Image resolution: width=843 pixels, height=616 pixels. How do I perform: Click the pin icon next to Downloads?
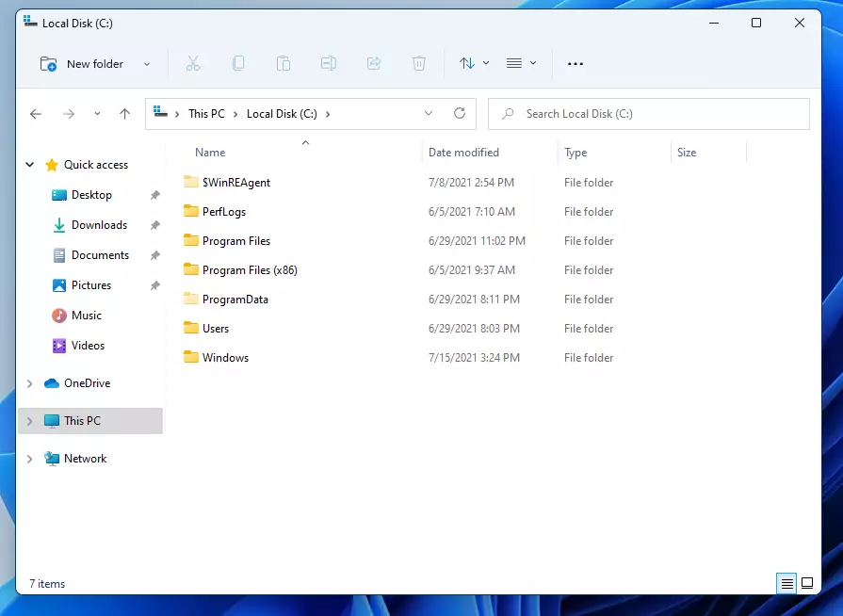(x=155, y=225)
